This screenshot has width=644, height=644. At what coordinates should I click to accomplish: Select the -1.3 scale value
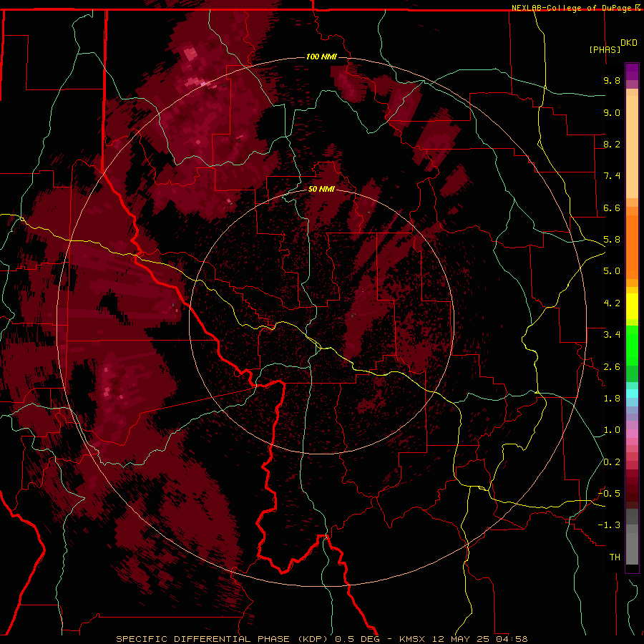[x=609, y=525]
